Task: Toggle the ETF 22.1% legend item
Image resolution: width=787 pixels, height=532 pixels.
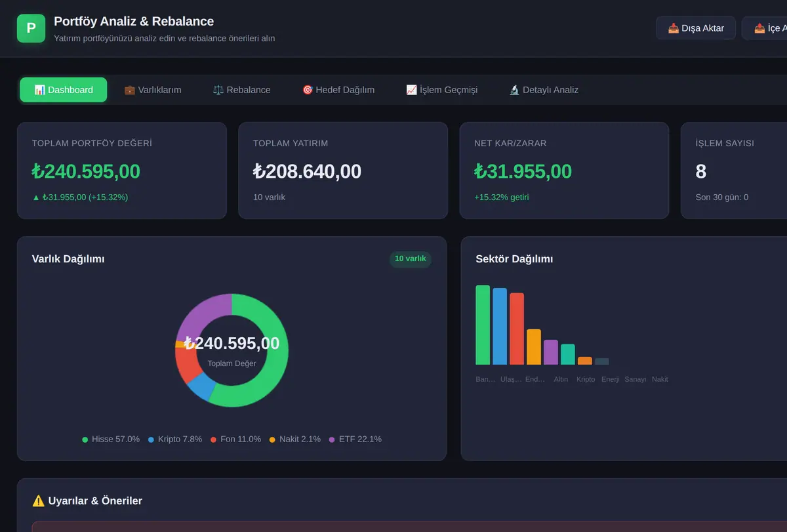Action: [x=355, y=440]
